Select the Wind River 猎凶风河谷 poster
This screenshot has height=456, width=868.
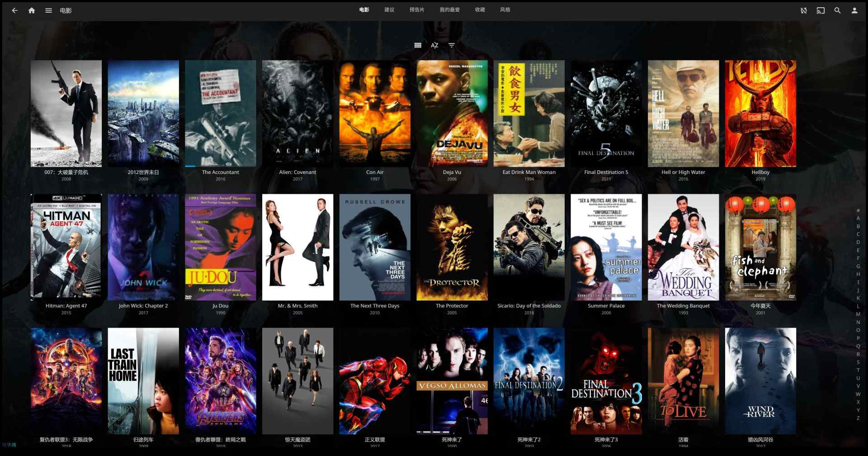pyautogui.click(x=760, y=381)
